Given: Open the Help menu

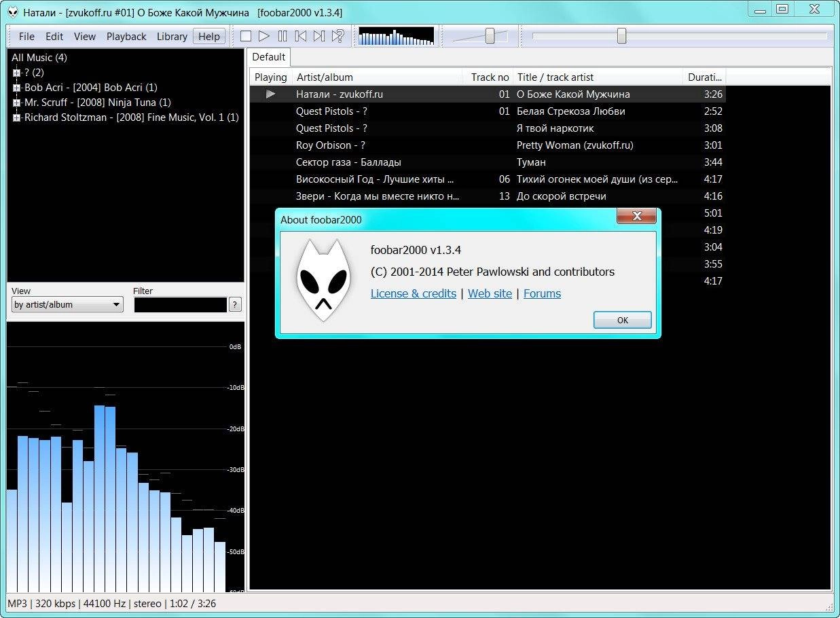Looking at the screenshot, I should pyautogui.click(x=209, y=37).
